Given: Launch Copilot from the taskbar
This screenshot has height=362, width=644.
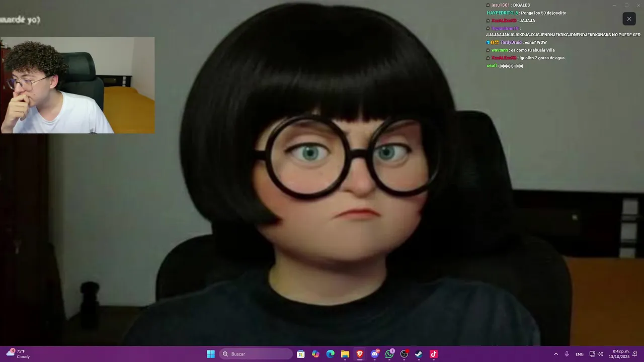Looking at the screenshot, I should (315, 354).
